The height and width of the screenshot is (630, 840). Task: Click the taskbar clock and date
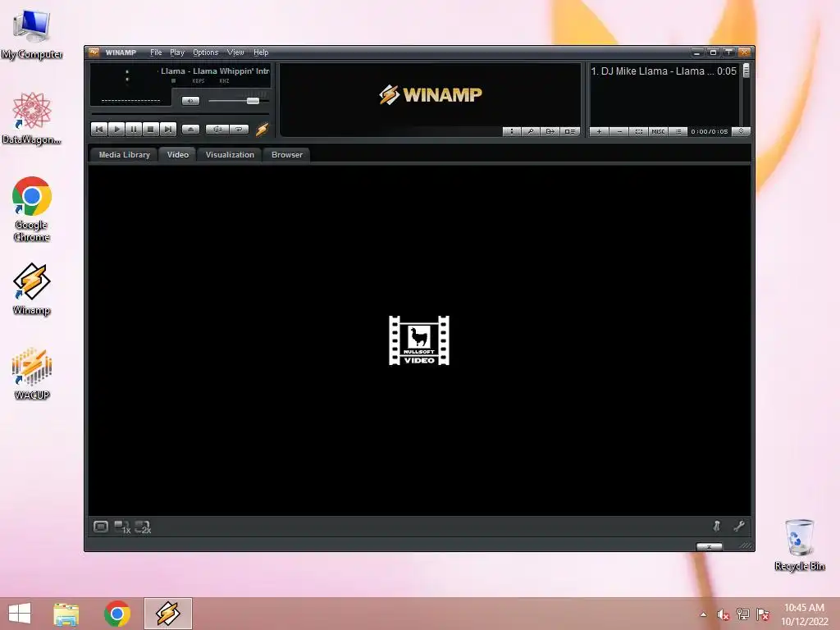click(x=805, y=614)
